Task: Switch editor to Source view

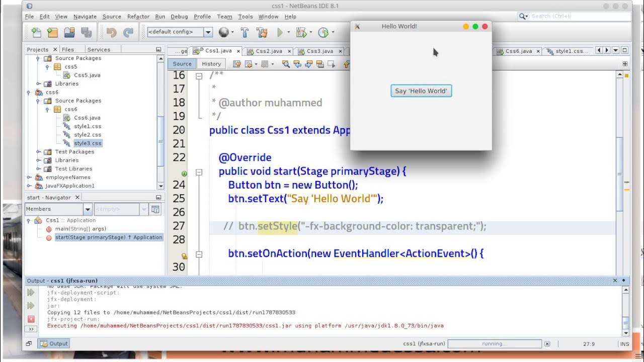Action: (182, 64)
